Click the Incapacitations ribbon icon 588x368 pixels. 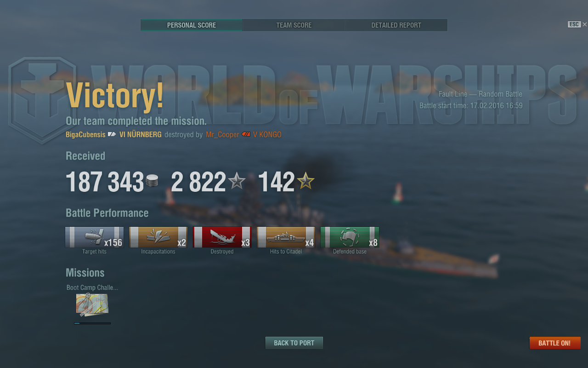pyautogui.click(x=158, y=237)
